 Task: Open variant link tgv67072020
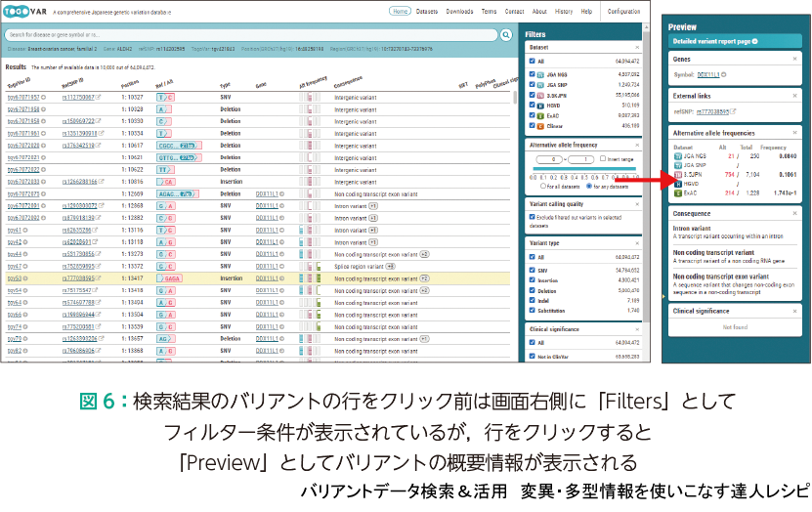(23, 145)
